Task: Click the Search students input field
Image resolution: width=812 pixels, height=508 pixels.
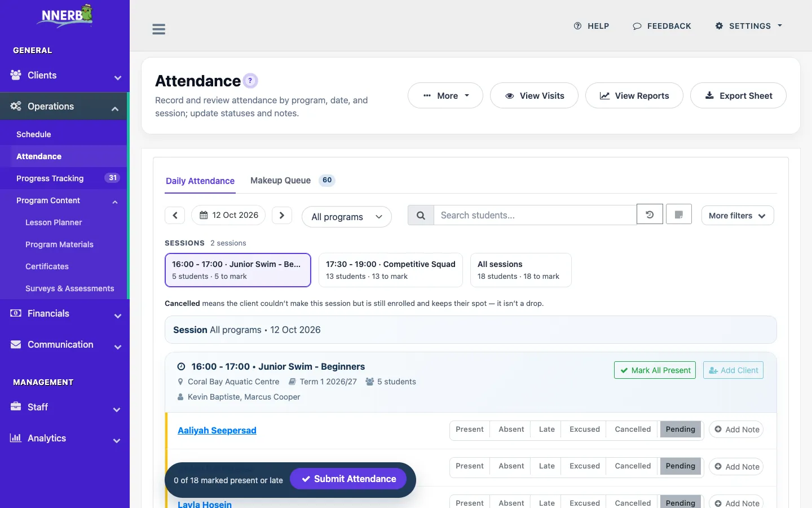Action: [535, 215]
